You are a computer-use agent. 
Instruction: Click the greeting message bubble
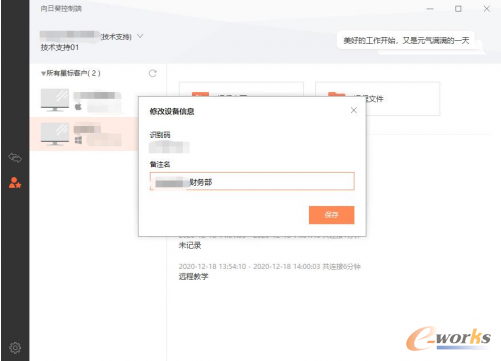406,40
